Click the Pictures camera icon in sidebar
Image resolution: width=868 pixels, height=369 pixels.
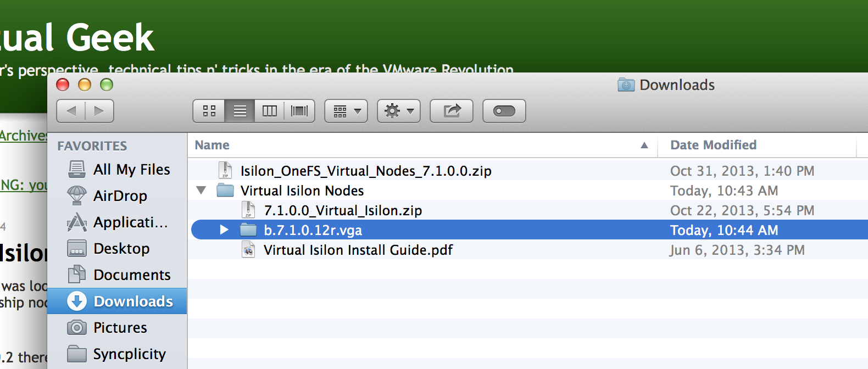click(77, 328)
